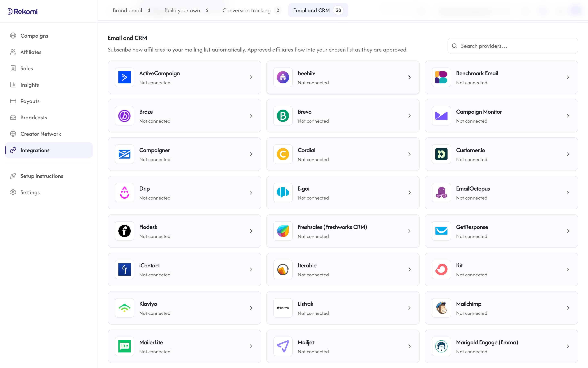Click the E-goi logo icon

click(283, 193)
